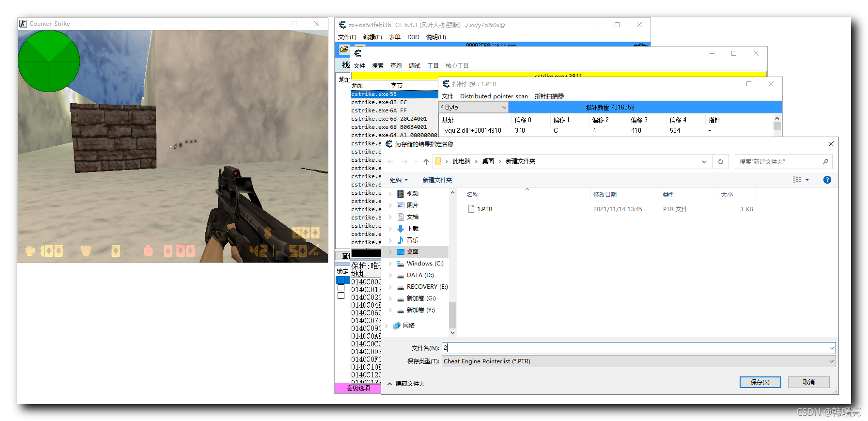
Task: Open Distributed pointer scan menu
Action: click(x=494, y=96)
